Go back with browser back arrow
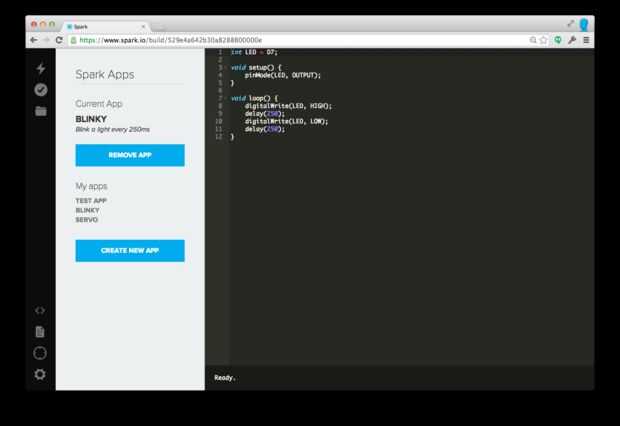The width and height of the screenshot is (620, 426). pos(34,40)
